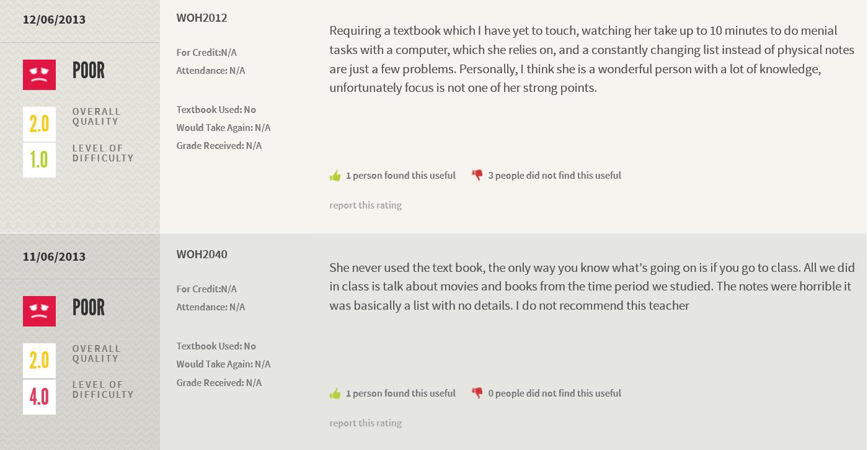Report the WOH2040 rating

(x=365, y=423)
